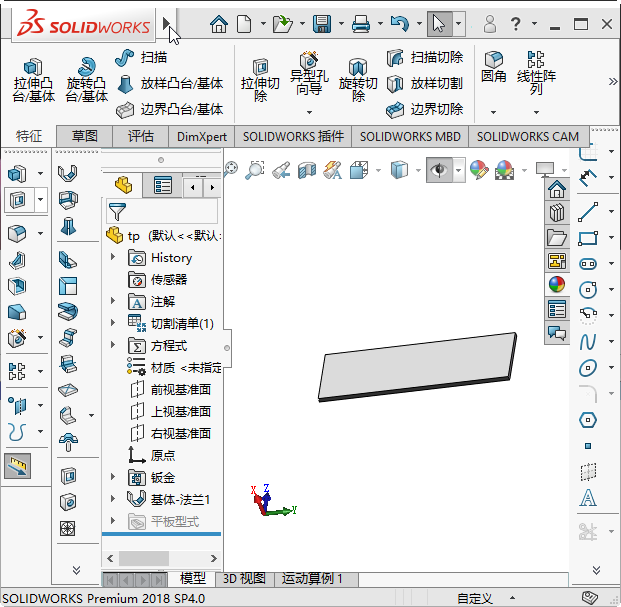Toggle the measure ruler tool in left toolbar
This screenshot has width=621, height=607.
pyautogui.click(x=17, y=466)
